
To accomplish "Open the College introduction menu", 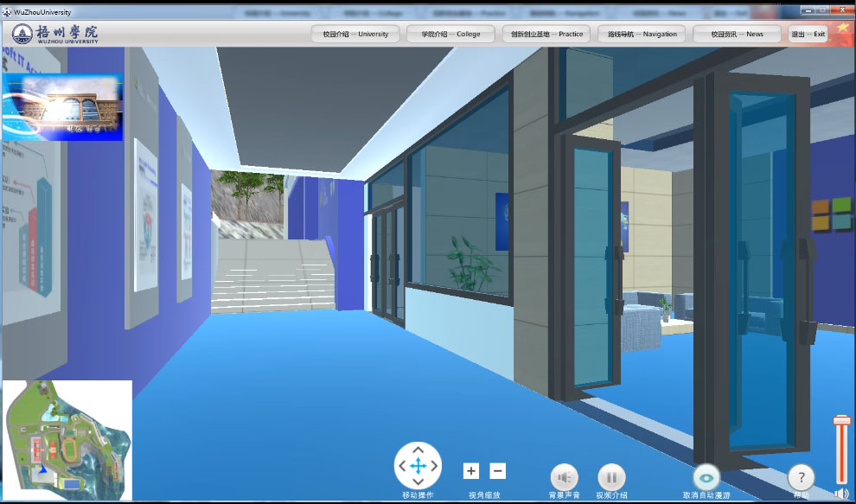I will pos(450,34).
